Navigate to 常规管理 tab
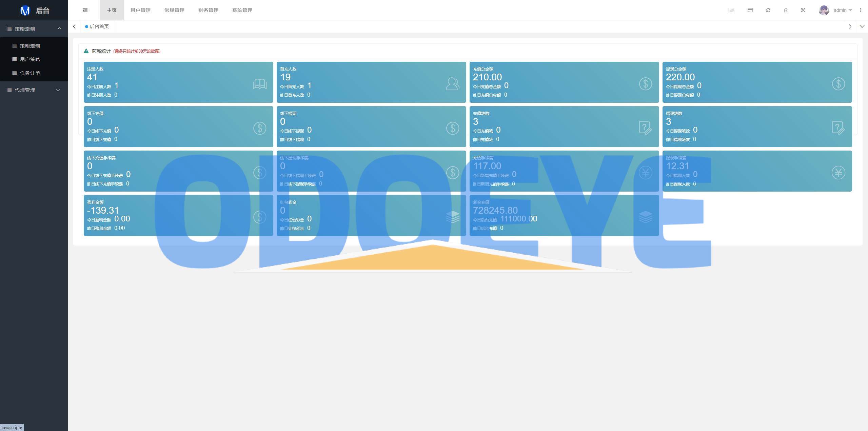This screenshot has width=868, height=431. 174,10
